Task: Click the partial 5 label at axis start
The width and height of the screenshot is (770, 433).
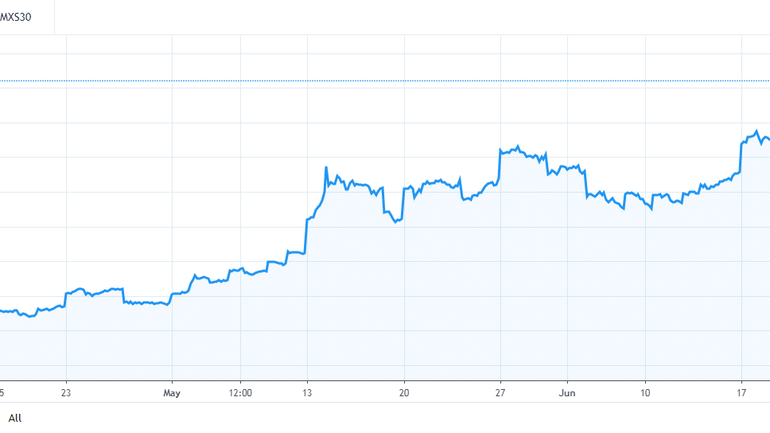Action: [3, 394]
